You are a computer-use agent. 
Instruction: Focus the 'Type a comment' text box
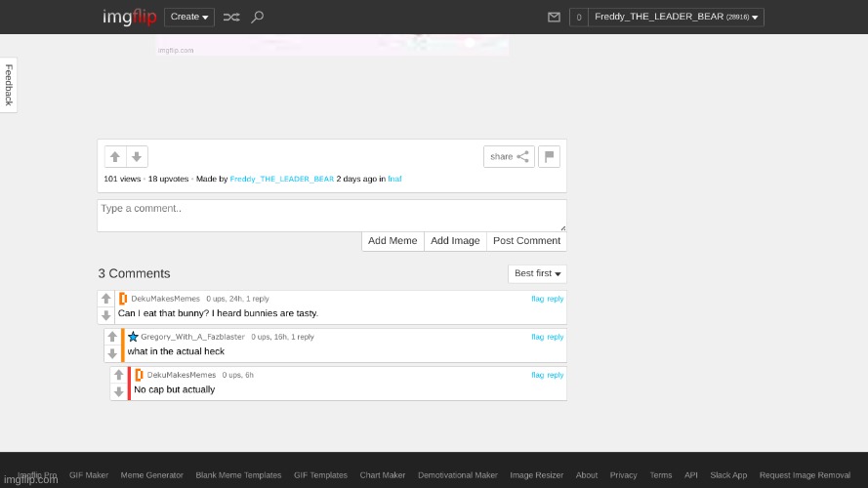(331, 215)
